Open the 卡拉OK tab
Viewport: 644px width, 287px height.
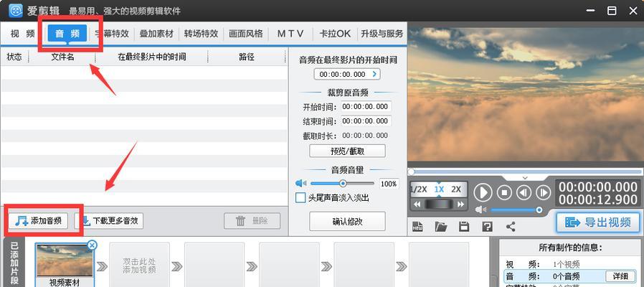335,34
